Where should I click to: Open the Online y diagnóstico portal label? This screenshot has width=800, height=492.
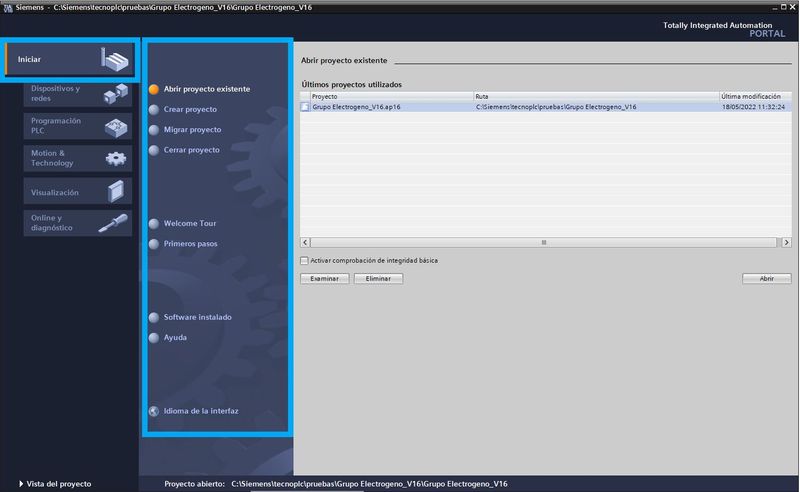click(x=52, y=223)
